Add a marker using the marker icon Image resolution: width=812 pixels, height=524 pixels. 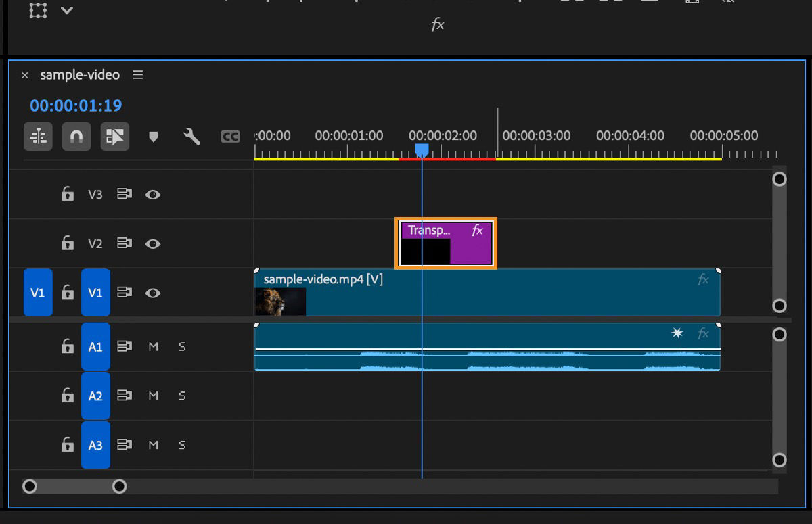click(x=154, y=137)
